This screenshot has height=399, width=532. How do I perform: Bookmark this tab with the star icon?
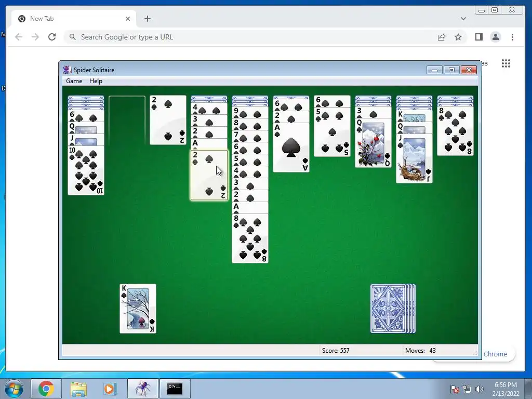click(x=458, y=37)
